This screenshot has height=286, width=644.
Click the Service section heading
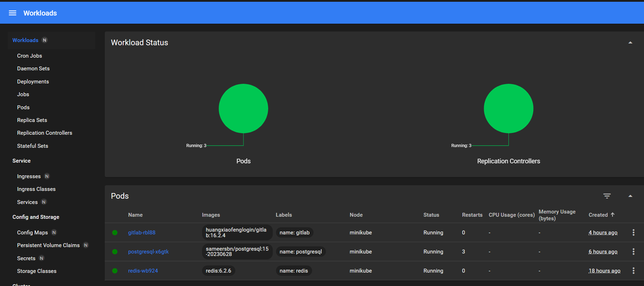[x=22, y=161]
